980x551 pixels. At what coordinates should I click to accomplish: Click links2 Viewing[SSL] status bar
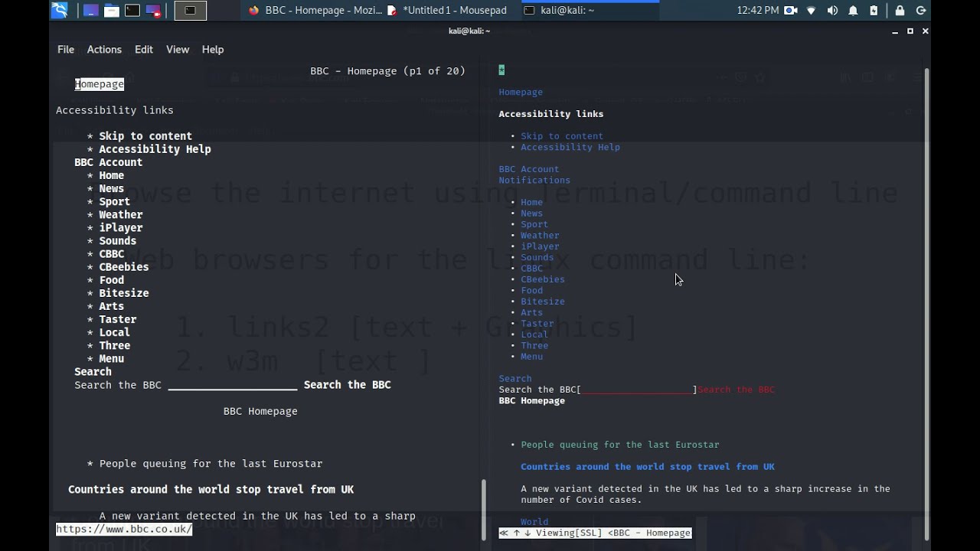(595, 533)
